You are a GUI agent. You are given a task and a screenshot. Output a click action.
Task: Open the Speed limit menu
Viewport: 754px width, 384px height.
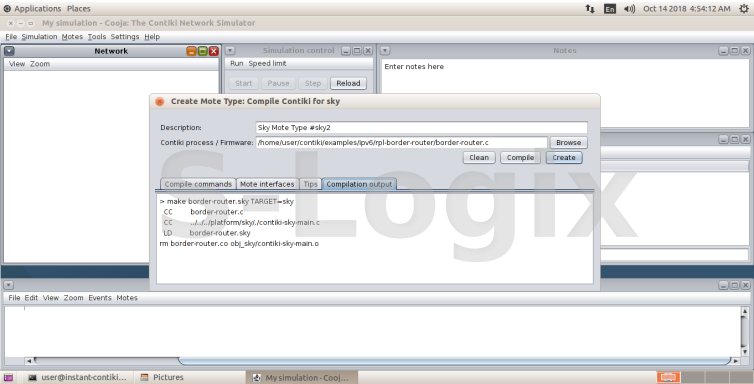click(267, 63)
